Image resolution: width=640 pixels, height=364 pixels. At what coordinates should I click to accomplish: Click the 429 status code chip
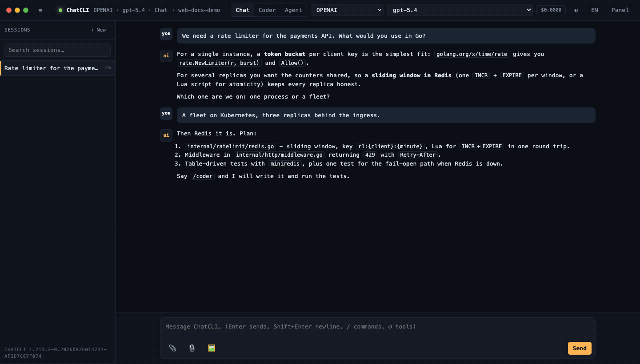(370, 155)
